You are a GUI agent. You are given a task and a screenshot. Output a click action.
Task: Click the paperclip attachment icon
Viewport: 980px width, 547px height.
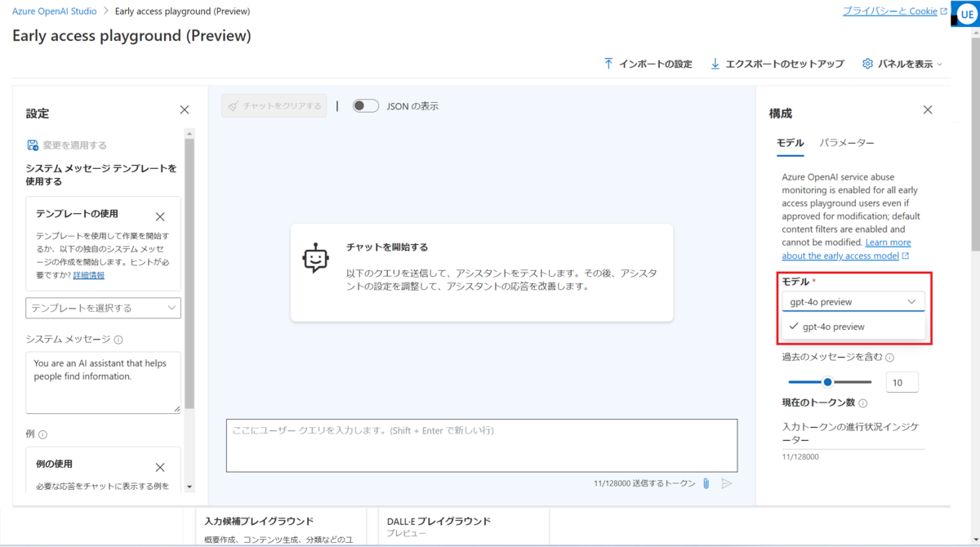click(706, 484)
